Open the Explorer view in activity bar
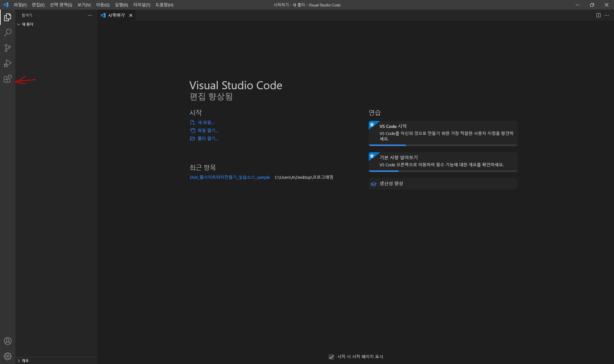614x364 pixels. click(8, 17)
